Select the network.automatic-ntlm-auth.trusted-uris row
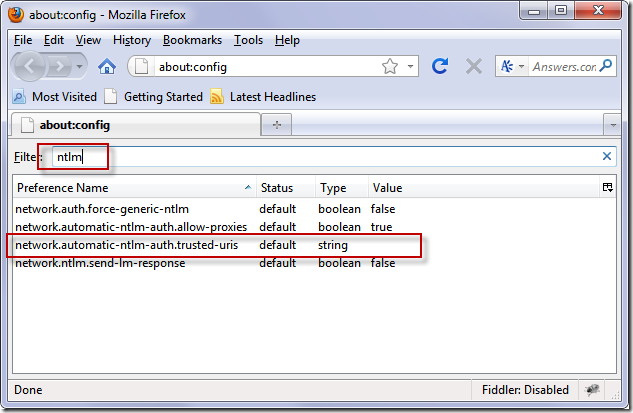Viewport: 633px width, 413px height. point(130,245)
